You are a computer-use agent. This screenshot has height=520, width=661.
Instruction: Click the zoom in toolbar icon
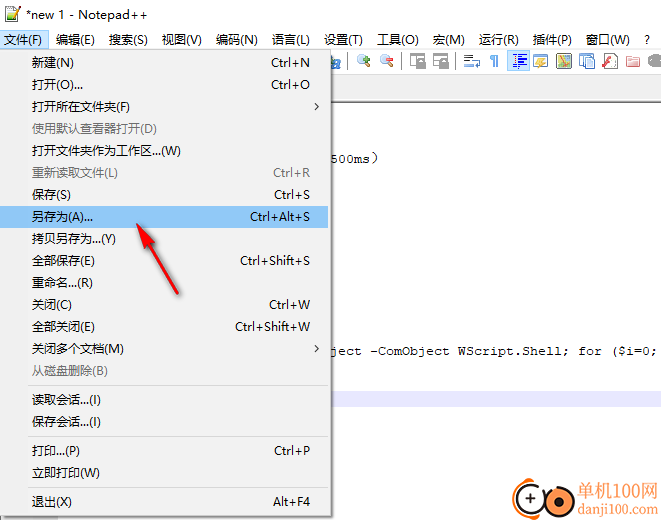pos(363,62)
